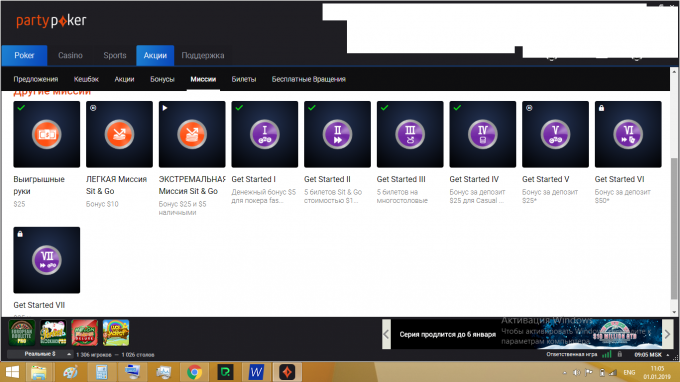Open the Get Started III mission tile
The height and width of the screenshot is (382, 680).
pos(410,134)
